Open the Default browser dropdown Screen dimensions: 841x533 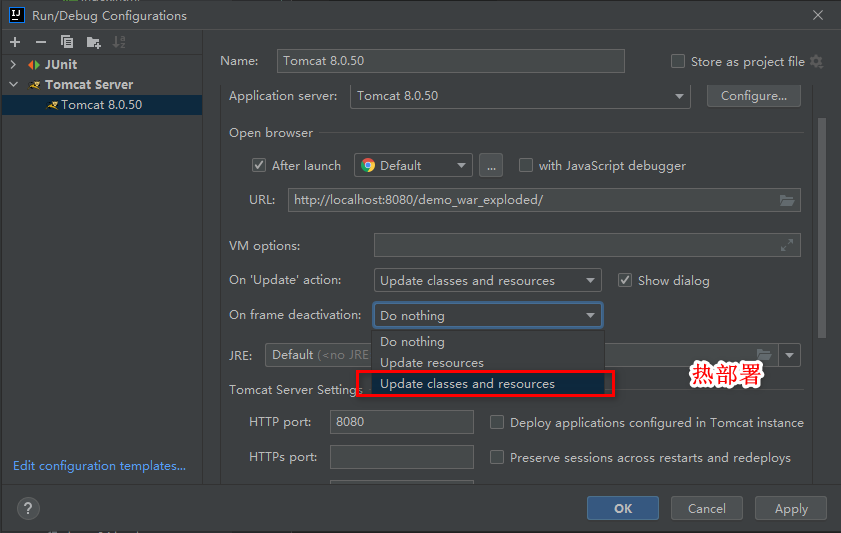[x=413, y=165]
